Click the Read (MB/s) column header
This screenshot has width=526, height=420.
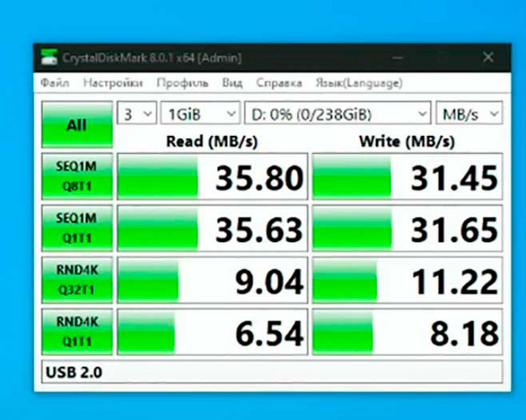(212, 142)
